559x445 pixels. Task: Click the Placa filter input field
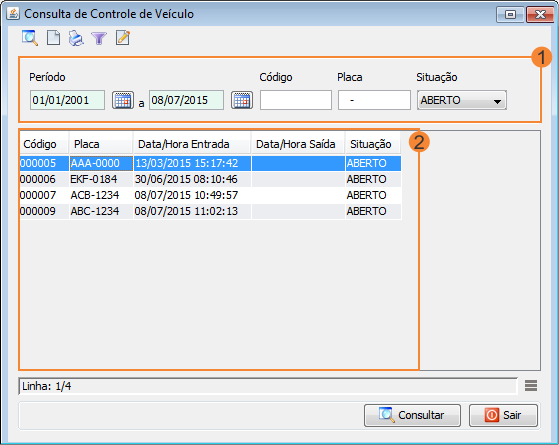pos(374,100)
